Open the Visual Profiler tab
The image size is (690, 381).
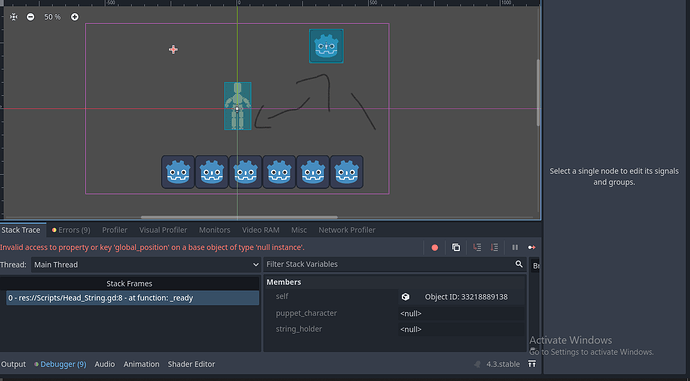tap(163, 230)
